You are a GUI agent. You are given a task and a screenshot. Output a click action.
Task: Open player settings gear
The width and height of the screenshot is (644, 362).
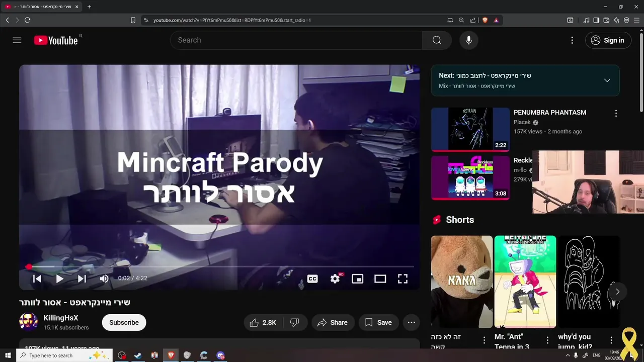point(335,279)
